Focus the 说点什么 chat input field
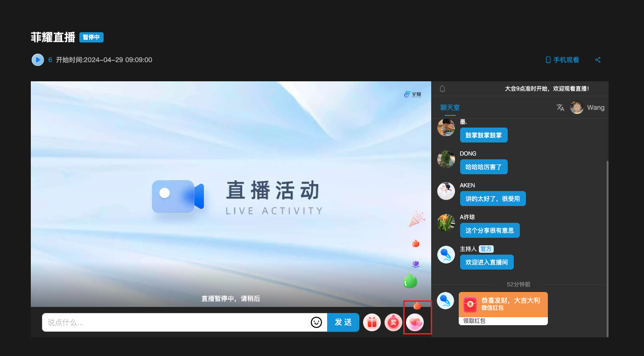The height and width of the screenshot is (356, 644). coord(175,322)
